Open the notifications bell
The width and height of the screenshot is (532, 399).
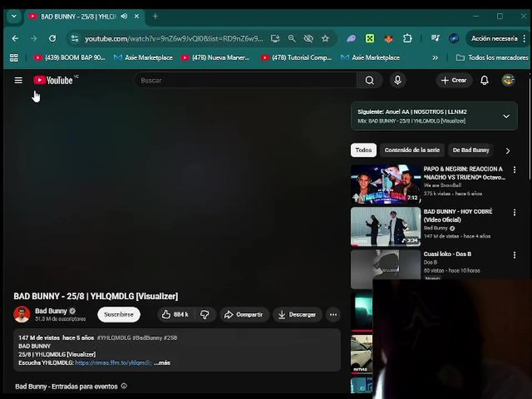(484, 80)
